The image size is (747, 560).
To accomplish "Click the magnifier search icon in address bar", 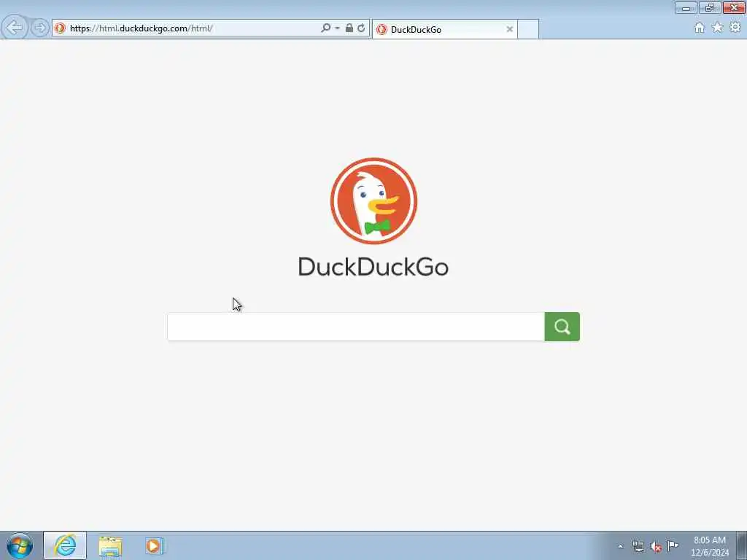I will pyautogui.click(x=326, y=28).
